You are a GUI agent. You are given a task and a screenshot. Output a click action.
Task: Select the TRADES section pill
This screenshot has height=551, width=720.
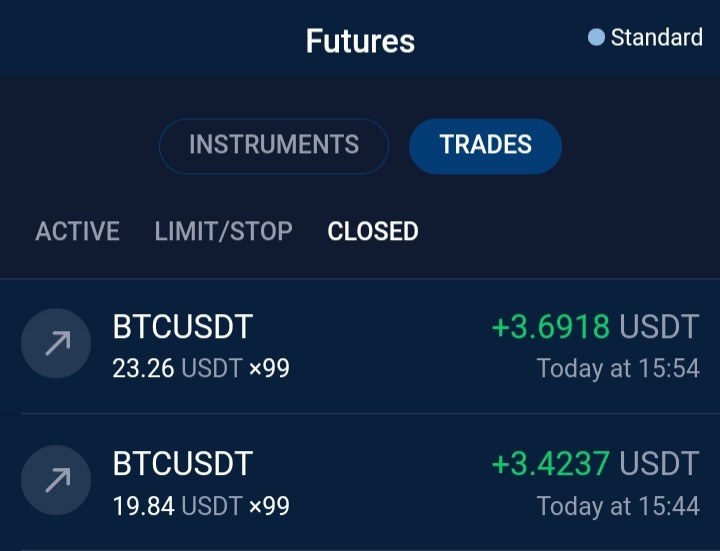click(485, 146)
